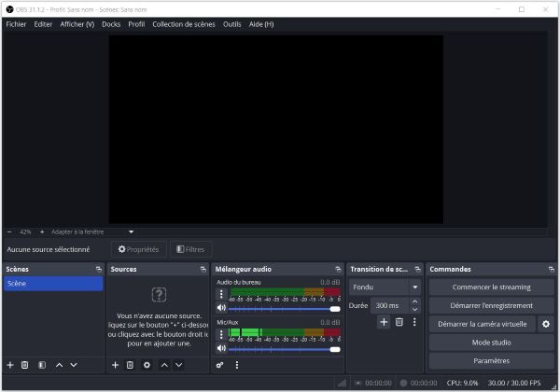Decrease transition duration with down arrow

[x=414, y=310]
